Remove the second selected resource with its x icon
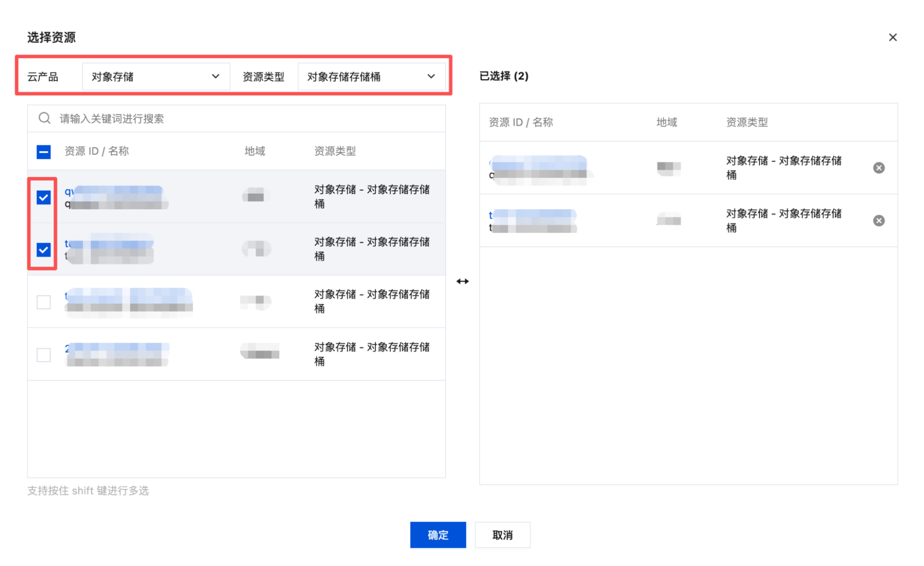The width and height of the screenshot is (924, 566). point(878,221)
